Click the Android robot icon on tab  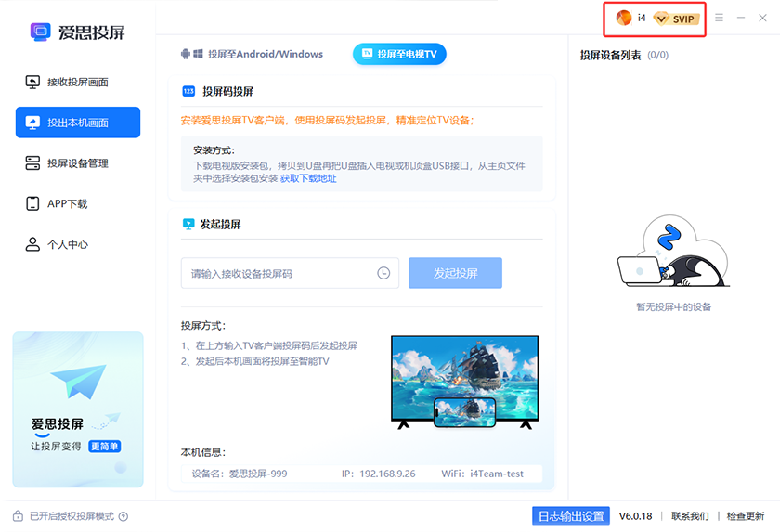[186, 54]
